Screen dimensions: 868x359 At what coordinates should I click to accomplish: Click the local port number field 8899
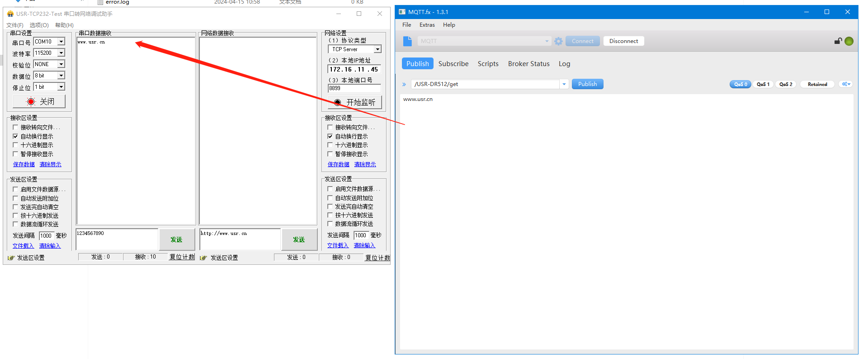(354, 88)
